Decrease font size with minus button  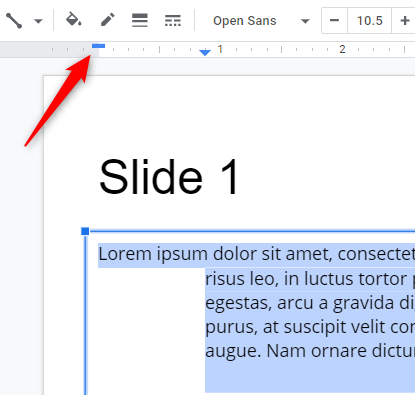[334, 21]
